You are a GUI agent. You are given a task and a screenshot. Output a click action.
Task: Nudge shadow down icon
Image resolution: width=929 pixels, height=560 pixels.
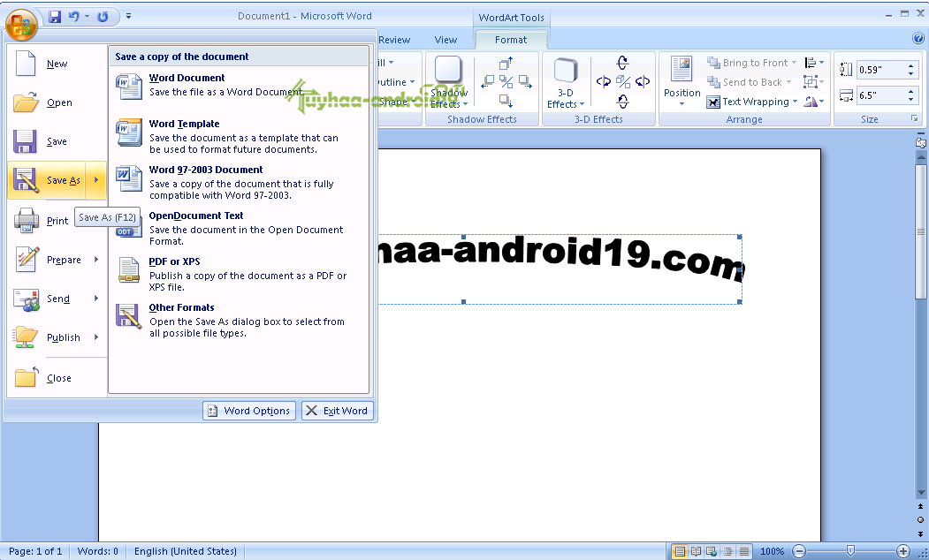click(x=506, y=102)
